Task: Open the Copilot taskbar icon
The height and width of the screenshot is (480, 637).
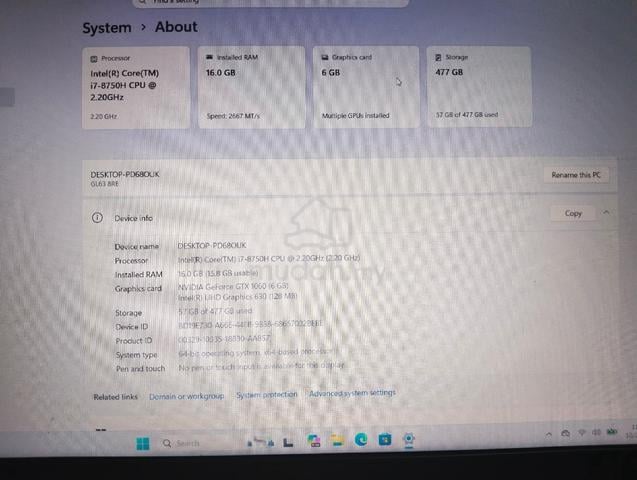Action: point(314,441)
